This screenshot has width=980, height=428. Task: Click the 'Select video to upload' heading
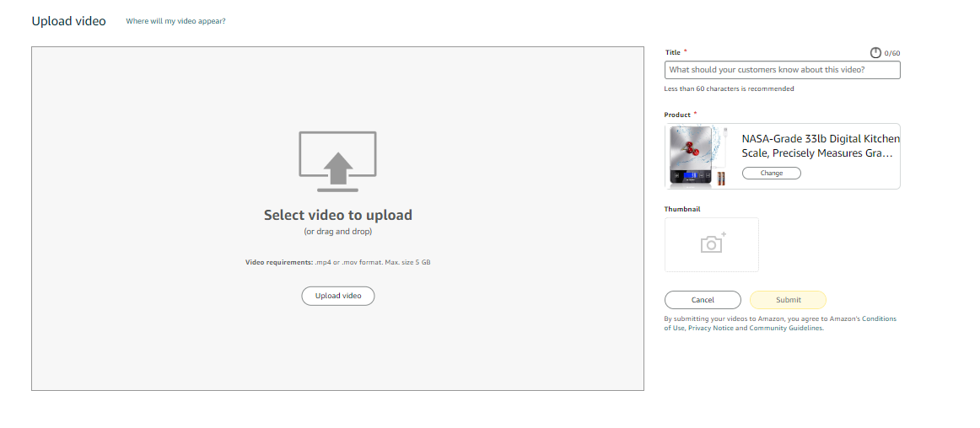338,215
